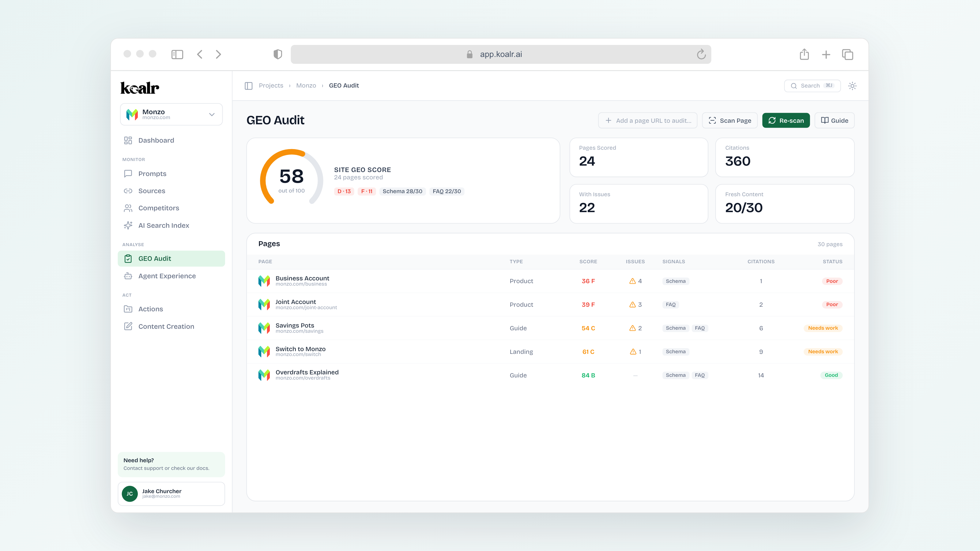Open Prompts in the sidebar
This screenshot has width=980, height=551.
171,174
